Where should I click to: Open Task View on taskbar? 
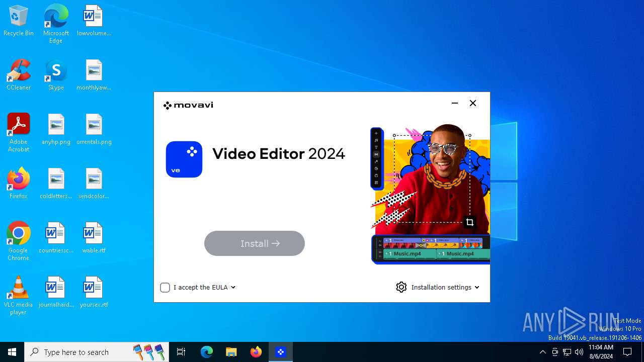(181, 352)
